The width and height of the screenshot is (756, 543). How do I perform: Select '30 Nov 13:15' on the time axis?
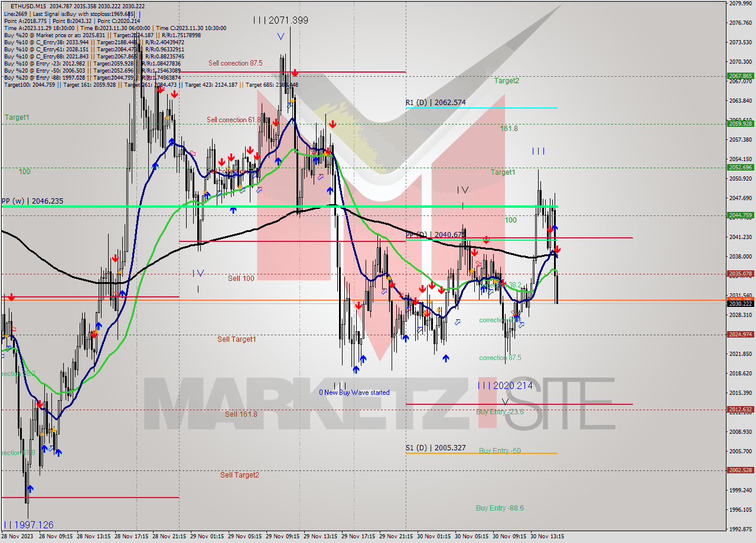coord(548,537)
